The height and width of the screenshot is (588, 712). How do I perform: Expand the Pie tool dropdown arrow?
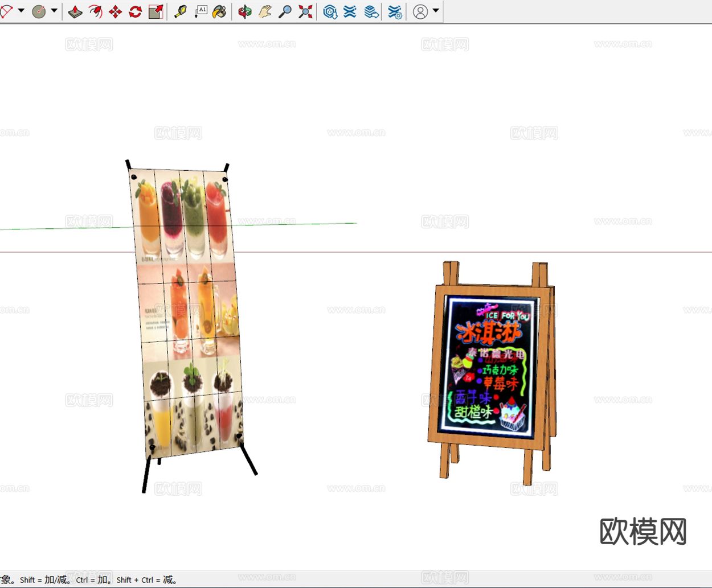(x=54, y=11)
